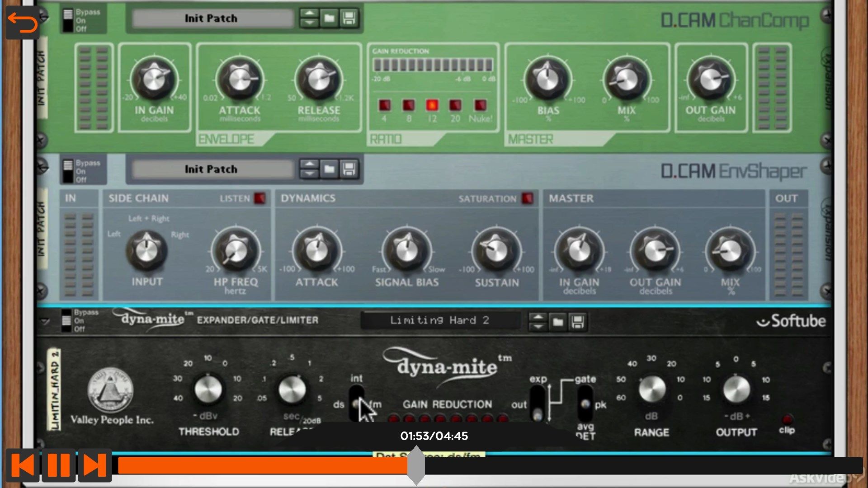The width and height of the screenshot is (868, 488).
Task: Click the EnvShaper OUT GAIN knob
Action: [655, 251]
